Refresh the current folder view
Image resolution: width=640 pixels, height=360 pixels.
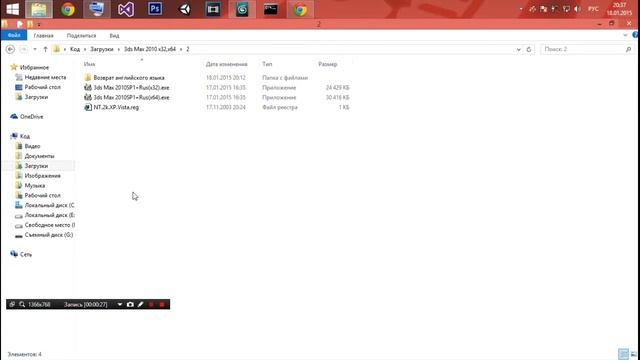click(x=529, y=49)
